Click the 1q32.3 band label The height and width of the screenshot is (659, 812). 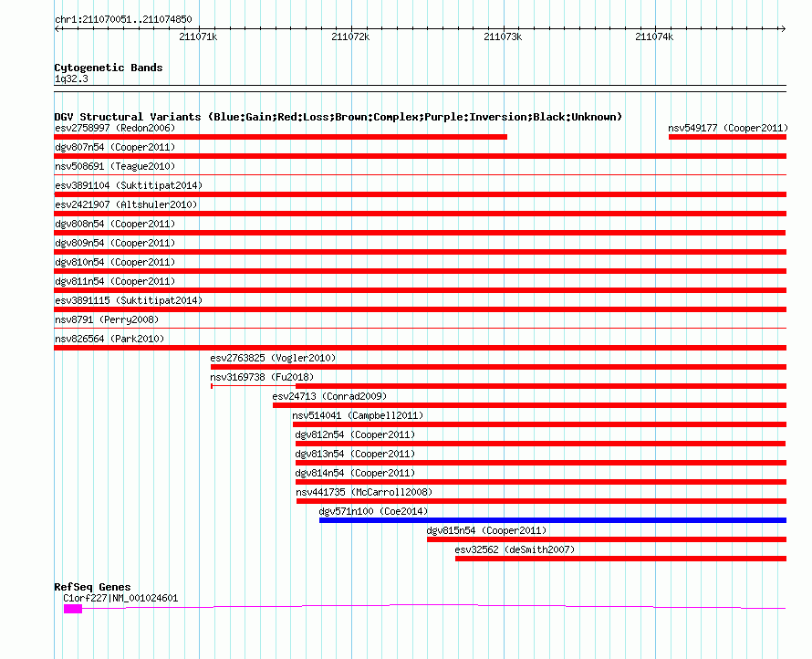pyautogui.click(x=71, y=78)
